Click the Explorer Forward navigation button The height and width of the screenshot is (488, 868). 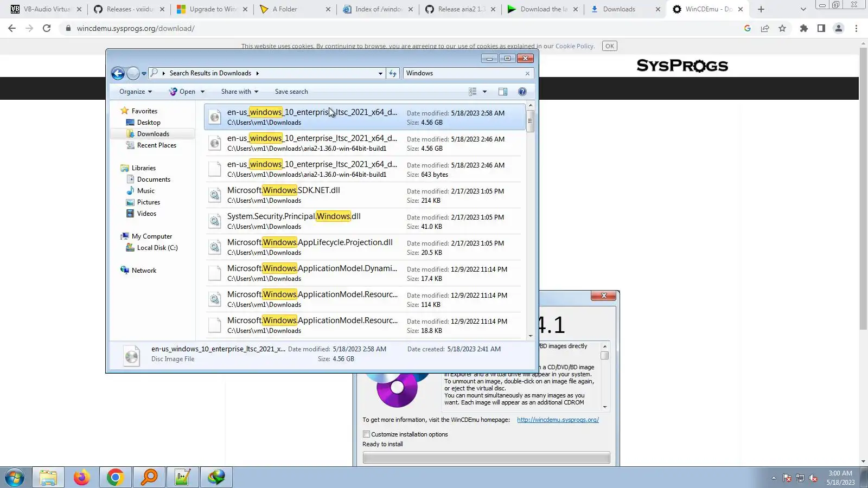point(133,73)
